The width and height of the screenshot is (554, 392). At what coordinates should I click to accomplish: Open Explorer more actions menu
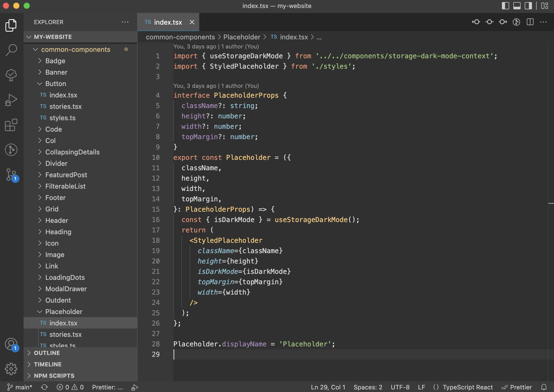pos(125,22)
